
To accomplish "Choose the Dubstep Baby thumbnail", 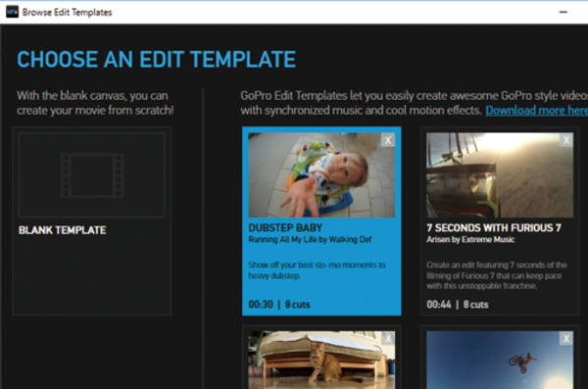I will [321, 175].
